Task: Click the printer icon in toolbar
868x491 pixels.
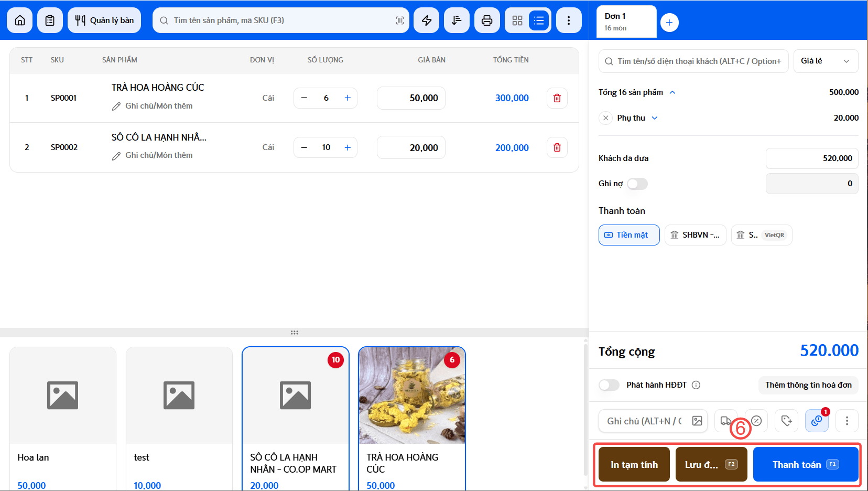Action: [x=487, y=20]
